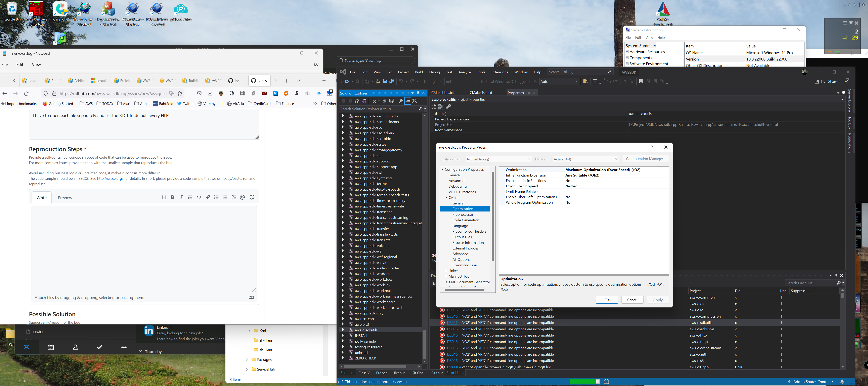Open the Debug menu in Visual Studio

point(434,72)
